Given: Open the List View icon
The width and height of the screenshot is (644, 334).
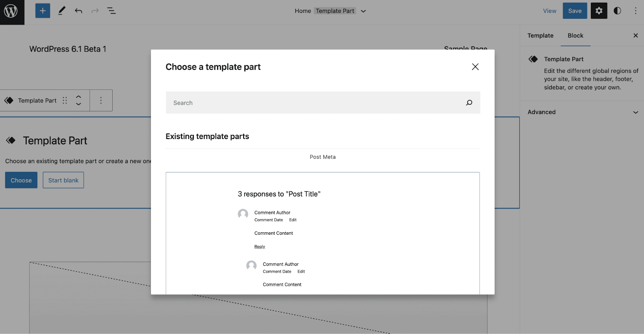Looking at the screenshot, I should (x=111, y=11).
